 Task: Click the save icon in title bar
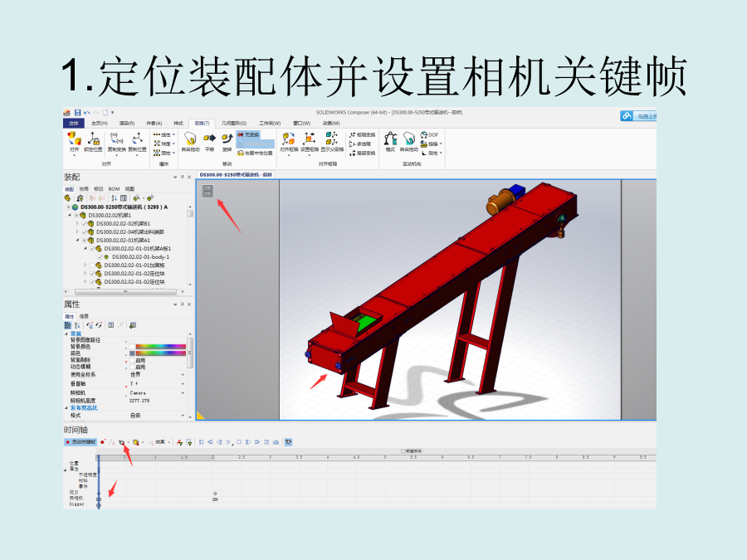click(x=77, y=112)
